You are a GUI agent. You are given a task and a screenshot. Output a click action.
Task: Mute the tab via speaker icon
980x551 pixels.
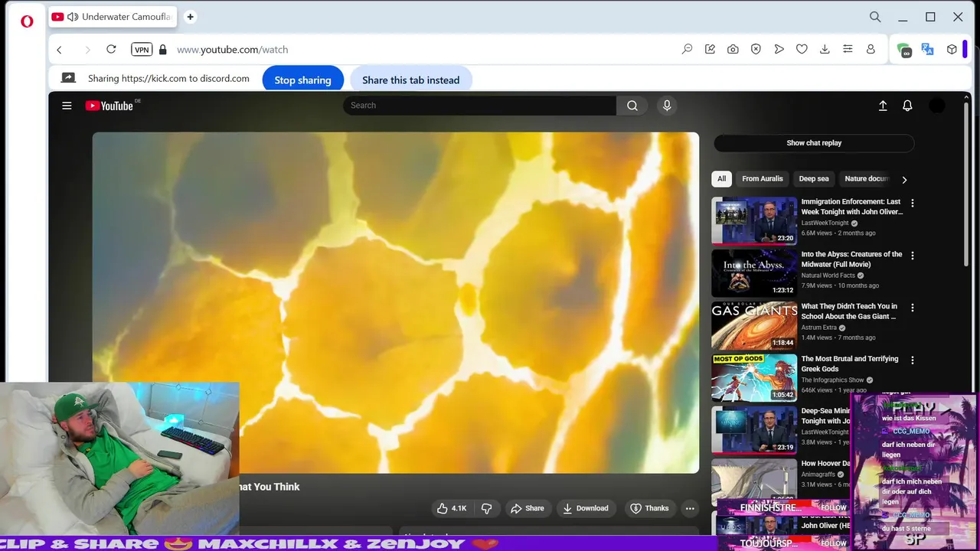[x=73, y=17]
